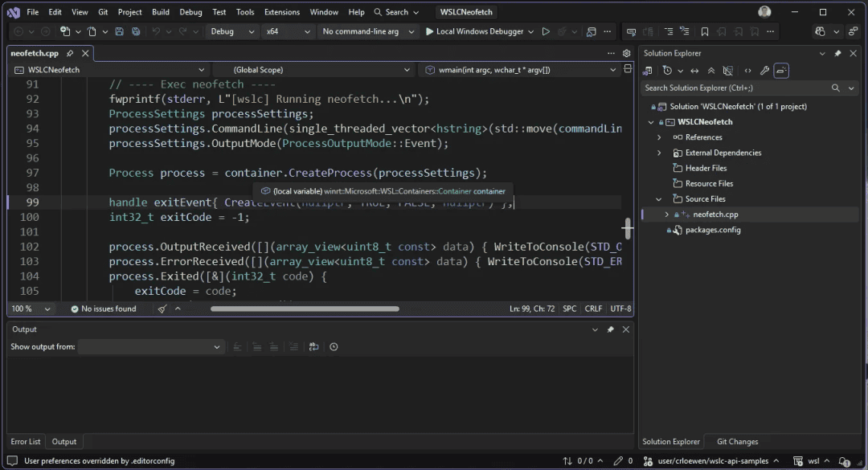Open notifications bell in the status bar

pos(844,460)
